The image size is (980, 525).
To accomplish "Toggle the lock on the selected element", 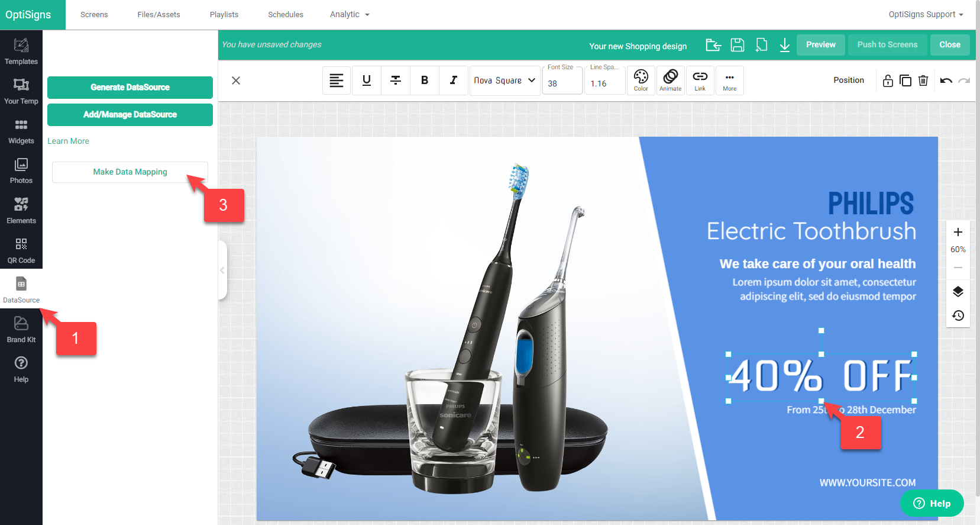I will pos(887,80).
